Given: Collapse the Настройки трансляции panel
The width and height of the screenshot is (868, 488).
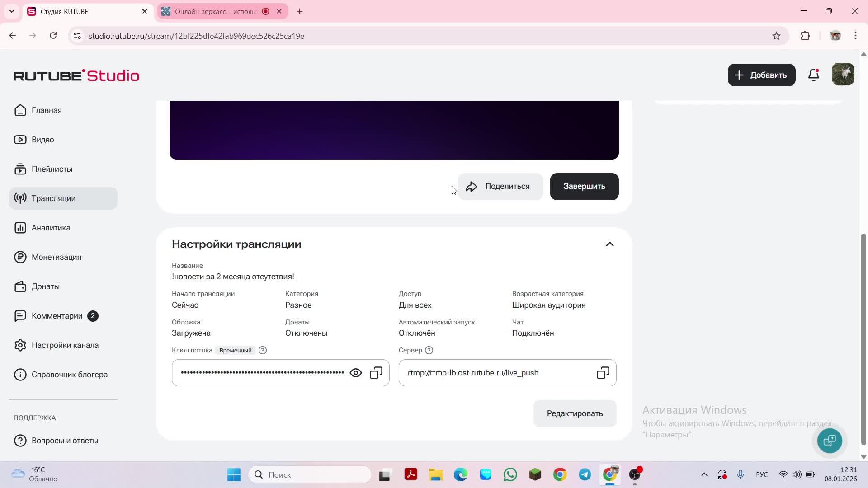Looking at the screenshot, I should click(609, 244).
